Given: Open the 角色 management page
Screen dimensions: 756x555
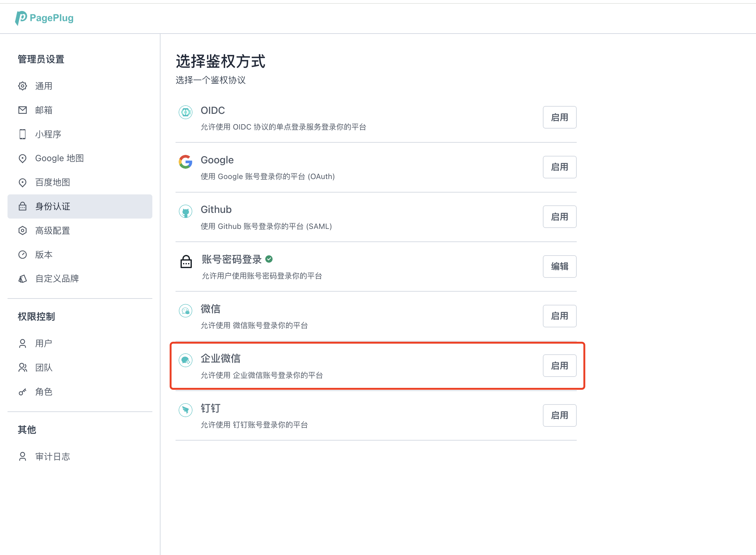Looking at the screenshot, I should point(80,392).
